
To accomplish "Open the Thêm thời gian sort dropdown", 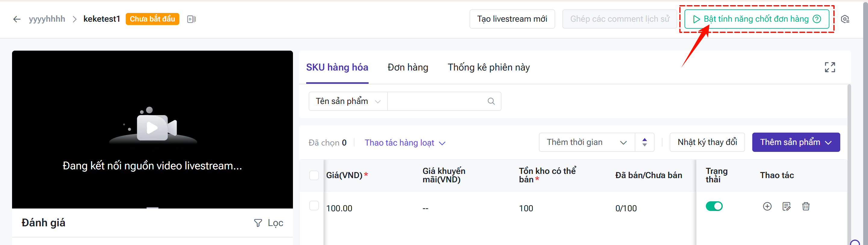I will (x=587, y=142).
